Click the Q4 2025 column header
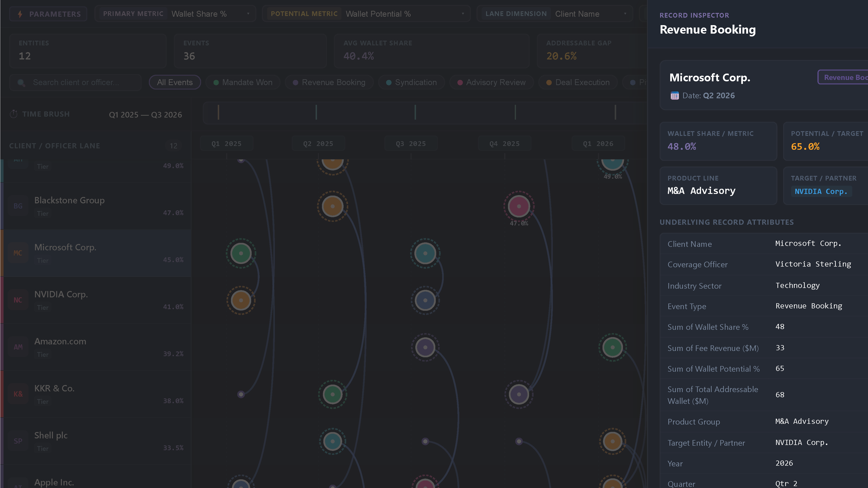This screenshot has width=868, height=488. tap(504, 144)
